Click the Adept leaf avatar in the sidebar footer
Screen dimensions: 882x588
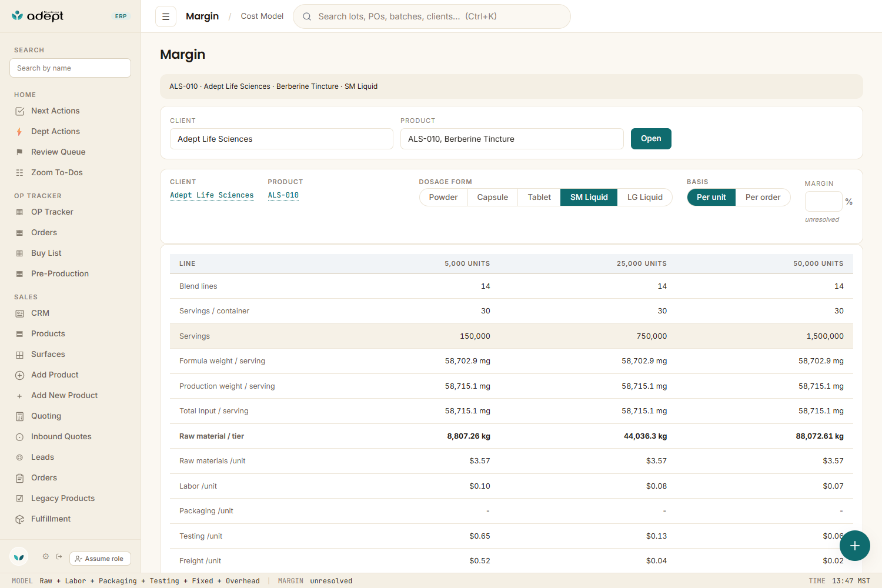tap(19, 556)
